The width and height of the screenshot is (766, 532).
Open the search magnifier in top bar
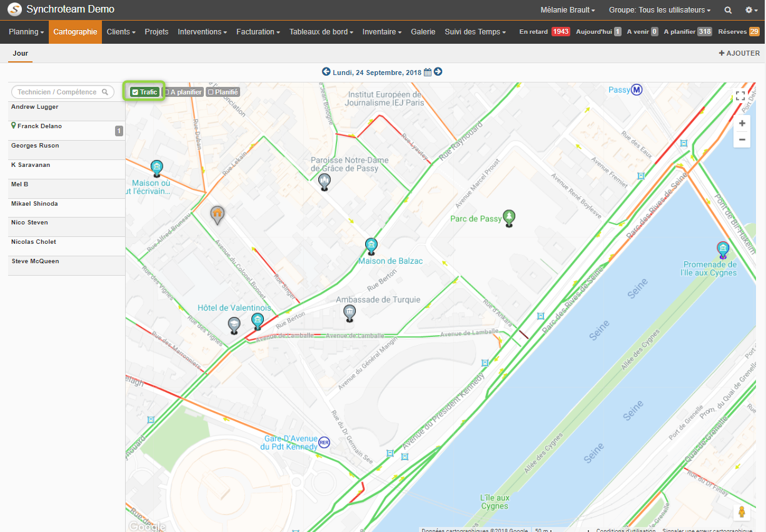point(728,10)
